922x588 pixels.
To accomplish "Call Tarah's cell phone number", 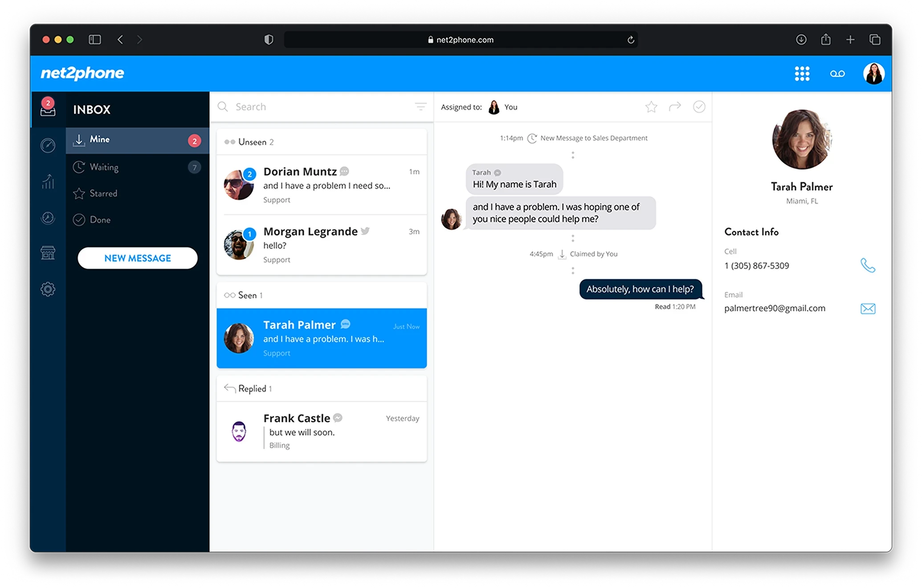I will tap(868, 265).
